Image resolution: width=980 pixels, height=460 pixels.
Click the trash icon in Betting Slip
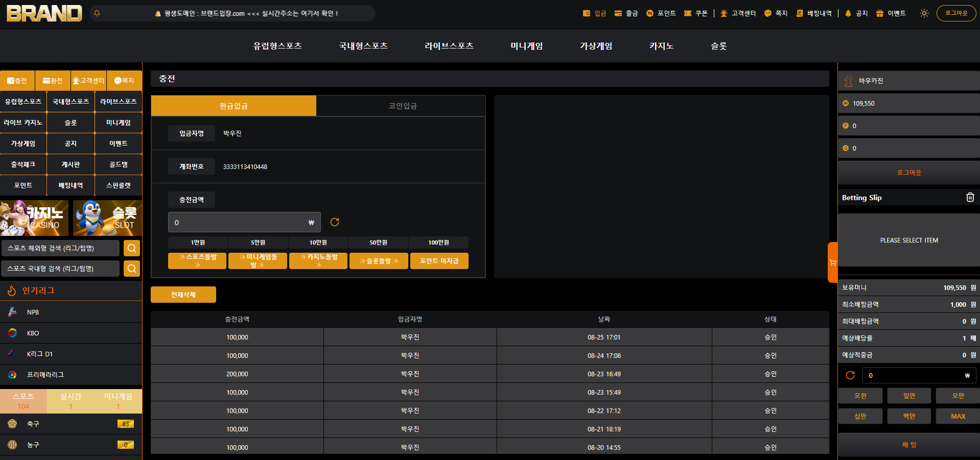[970, 197]
